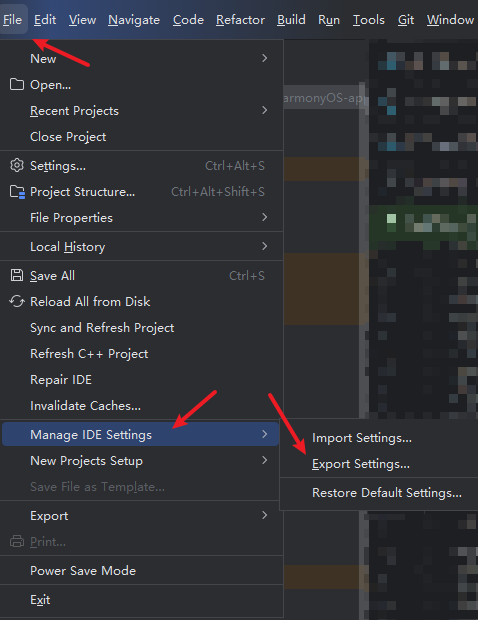Image resolution: width=478 pixels, height=620 pixels.
Task: Click the Reload All from Disk icon
Action: coord(17,301)
